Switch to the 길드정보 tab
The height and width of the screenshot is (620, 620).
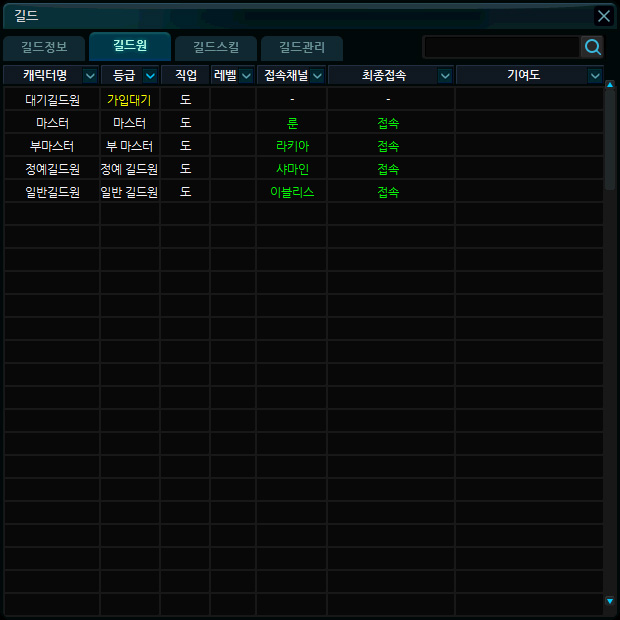(45, 47)
